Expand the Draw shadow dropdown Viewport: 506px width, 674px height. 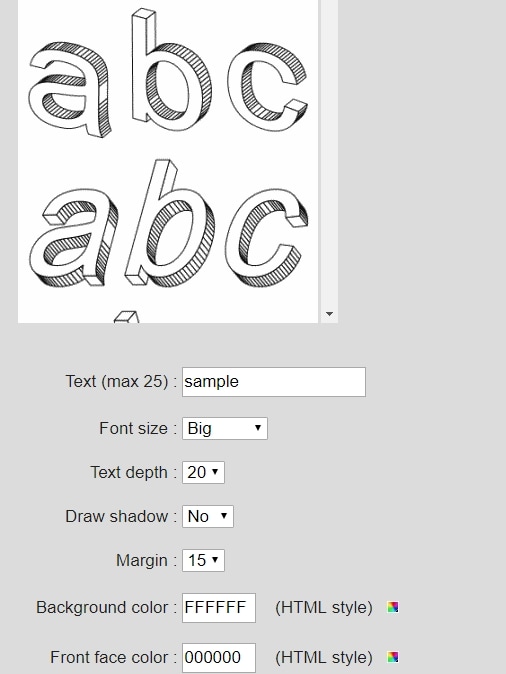208,516
